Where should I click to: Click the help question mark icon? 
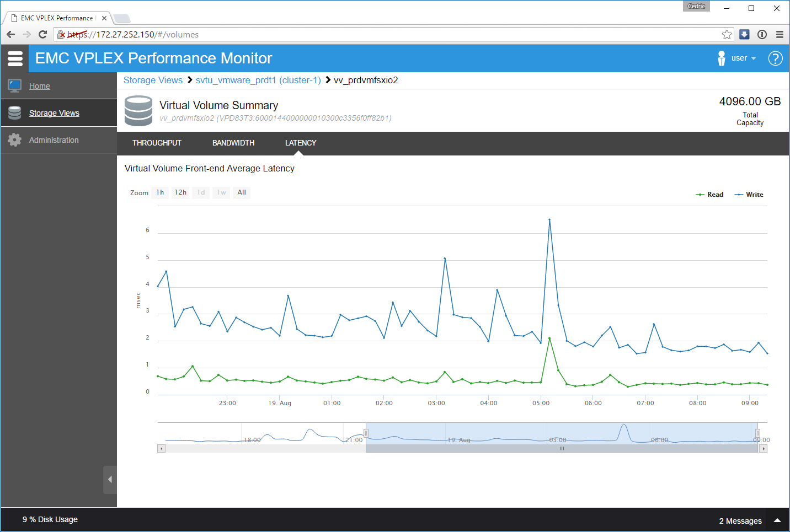click(x=775, y=58)
